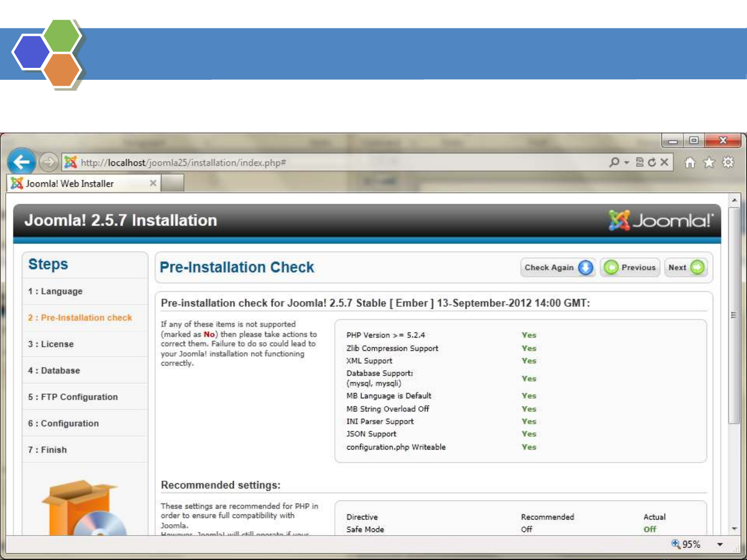
Task: Expand the address bar search dropdown arrow
Action: pyautogui.click(x=626, y=163)
